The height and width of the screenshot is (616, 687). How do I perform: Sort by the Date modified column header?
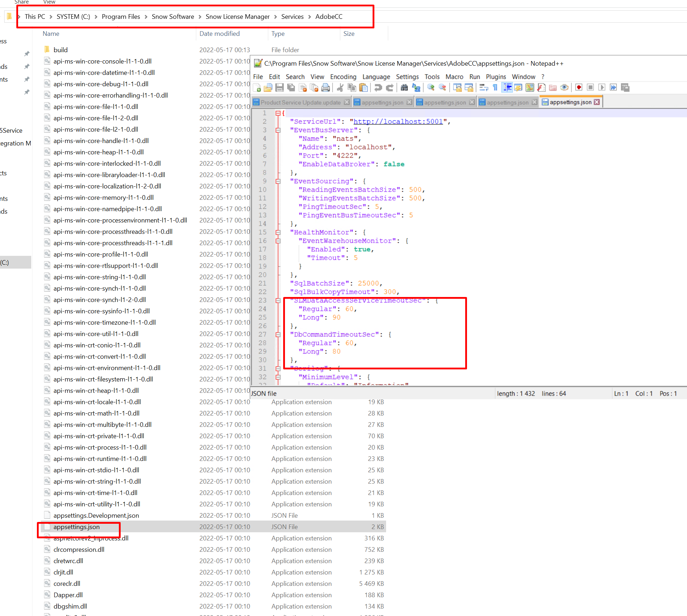point(219,34)
